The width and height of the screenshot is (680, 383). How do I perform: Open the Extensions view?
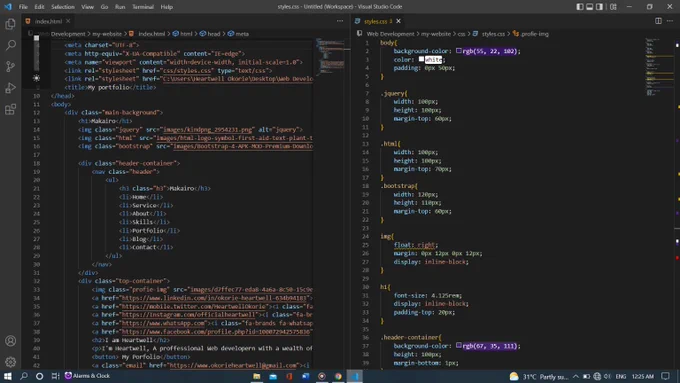[x=10, y=109]
